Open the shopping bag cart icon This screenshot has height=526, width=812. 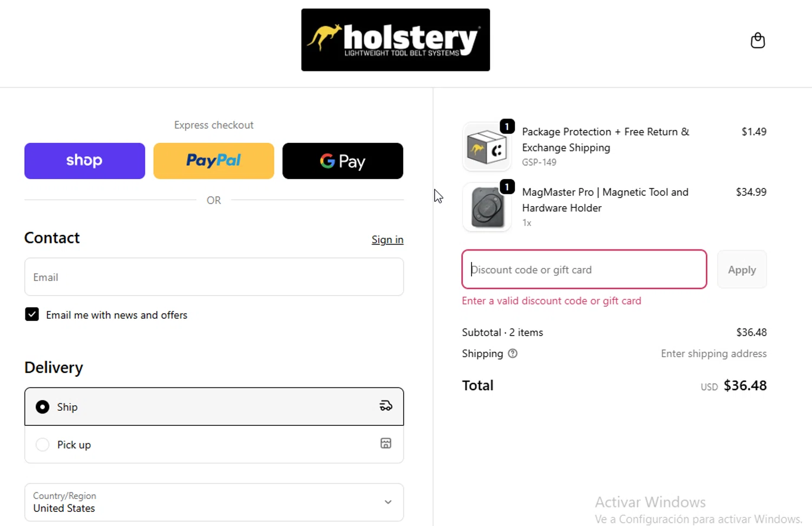[757, 40]
